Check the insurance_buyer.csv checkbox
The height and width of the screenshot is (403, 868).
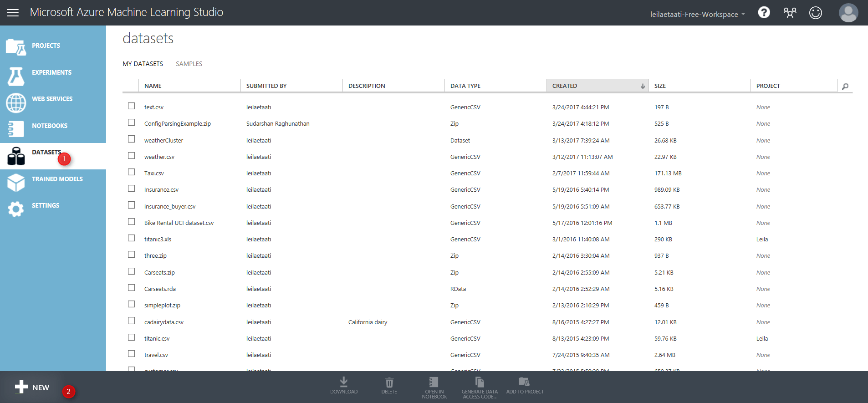click(132, 205)
